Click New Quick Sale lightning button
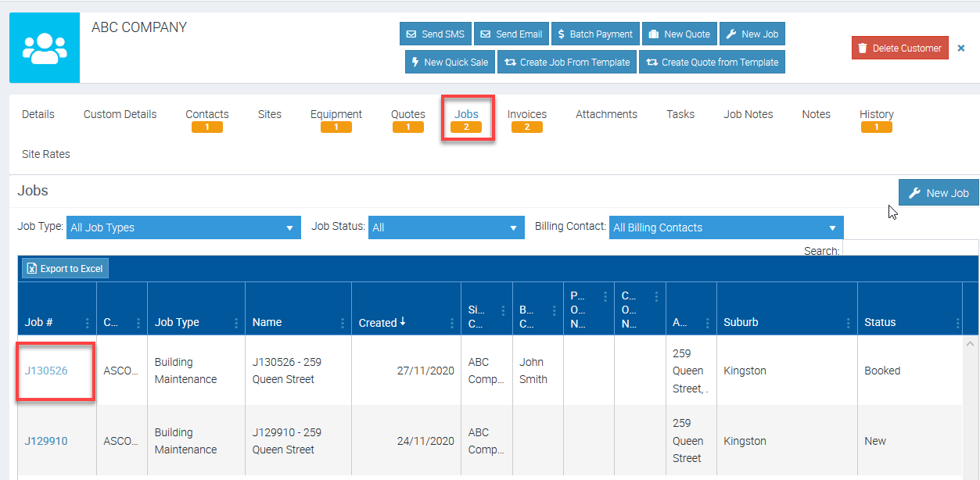Screen dimensions: 980x480 tap(450, 63)
